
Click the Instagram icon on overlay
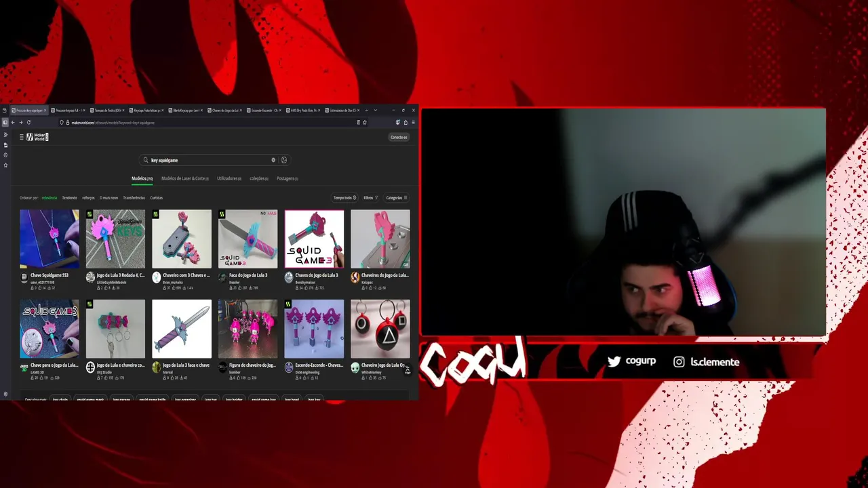click(x=679, y=362)
